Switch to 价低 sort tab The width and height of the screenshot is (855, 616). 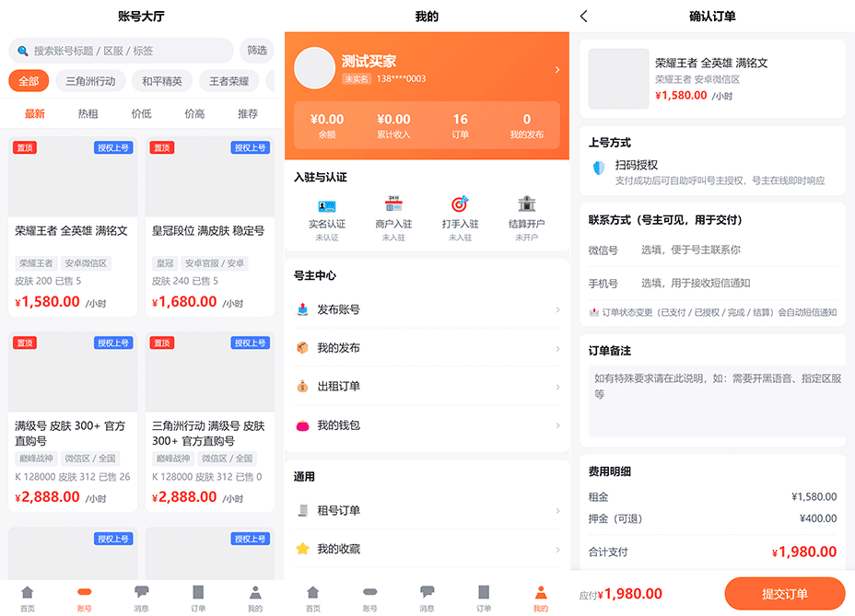[141, 114]
